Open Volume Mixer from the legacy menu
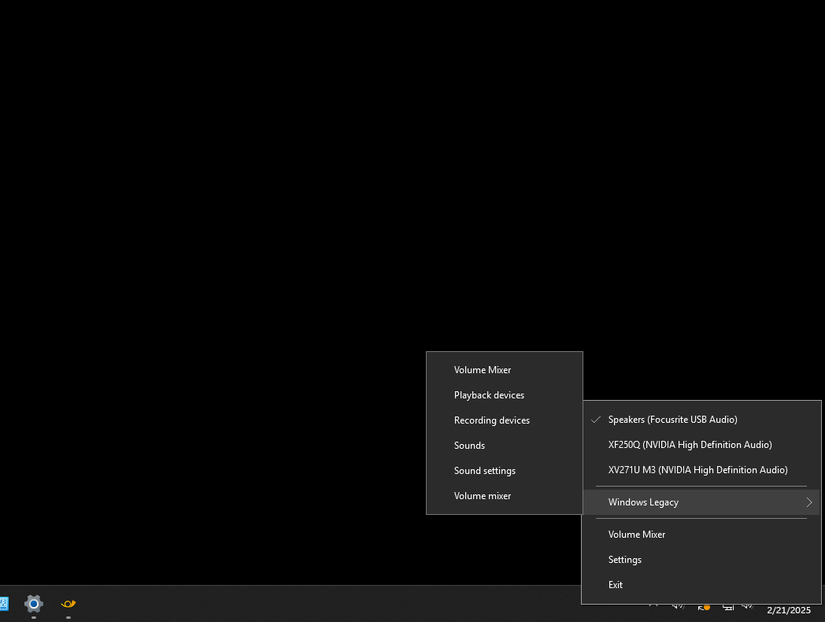Image resolution: width=825 pixels, height=622 pixels. (x=637, y=534)
